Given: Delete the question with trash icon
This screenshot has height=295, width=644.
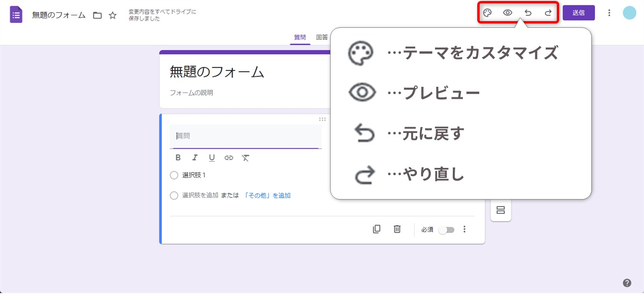Looking at the screenshot, I should click(x=397, y=229).
